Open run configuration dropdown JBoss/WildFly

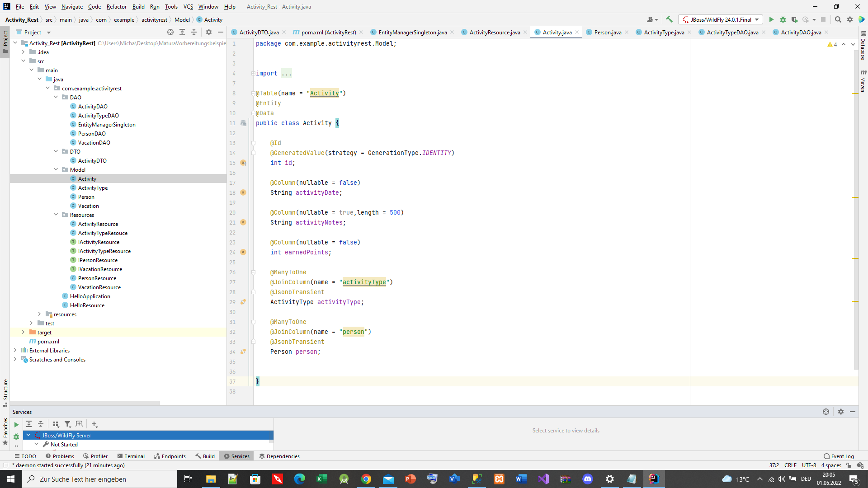(721, 19)
